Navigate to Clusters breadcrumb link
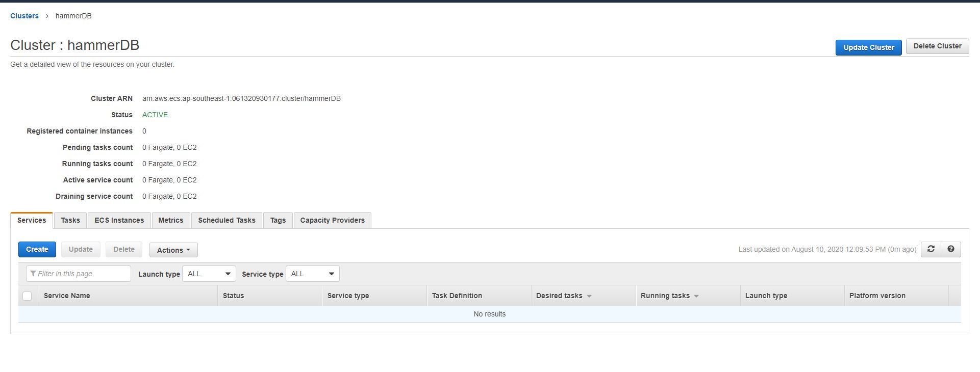Viewport: 980px width, 372px height. pos(24,16)
